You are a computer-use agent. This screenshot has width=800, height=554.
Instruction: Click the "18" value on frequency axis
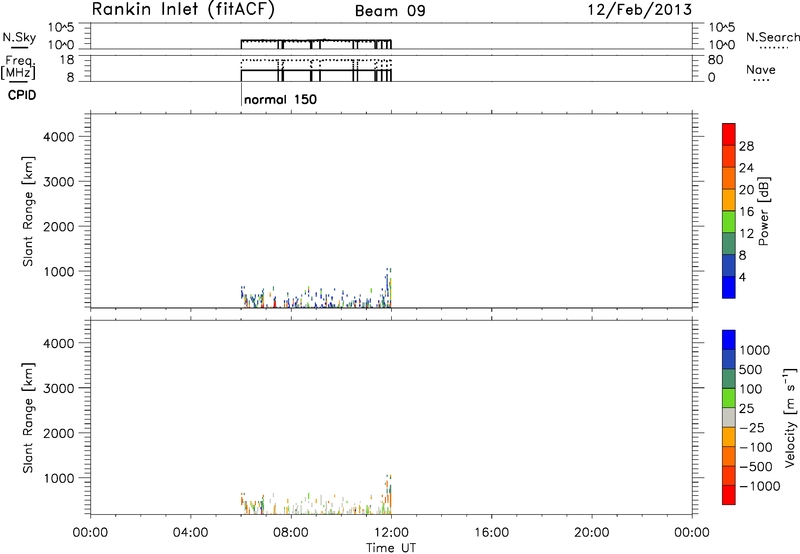pos(67,60)
